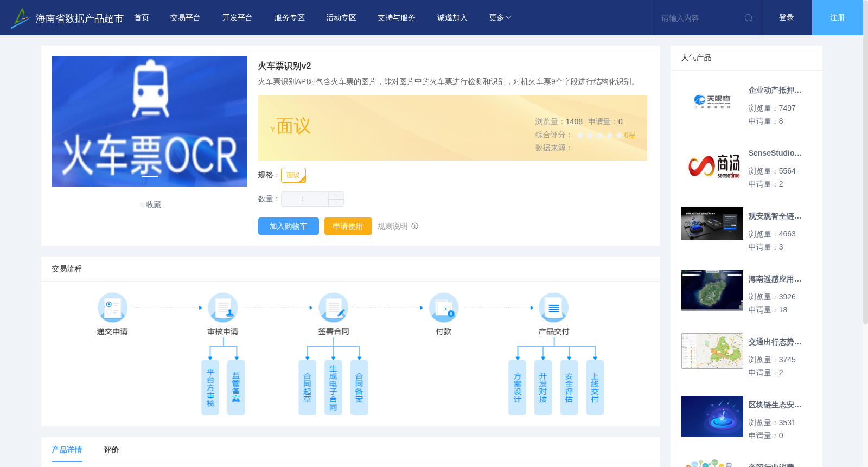Viewport: 868px width, 467px height.
Task: Open the 开发平台 menu item
Action: [238, 18]
